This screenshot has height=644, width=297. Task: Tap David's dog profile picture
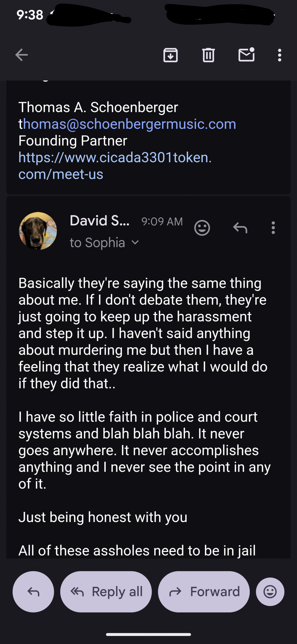tap(38, 231)
